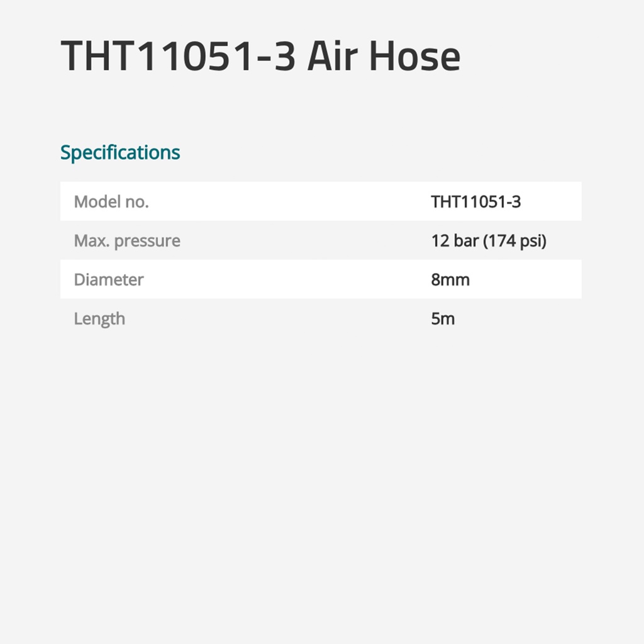Screen dimensions: 644x644
Task: Click the THT11051-3 Air Hose page title
Action: (x=260, y=55)
